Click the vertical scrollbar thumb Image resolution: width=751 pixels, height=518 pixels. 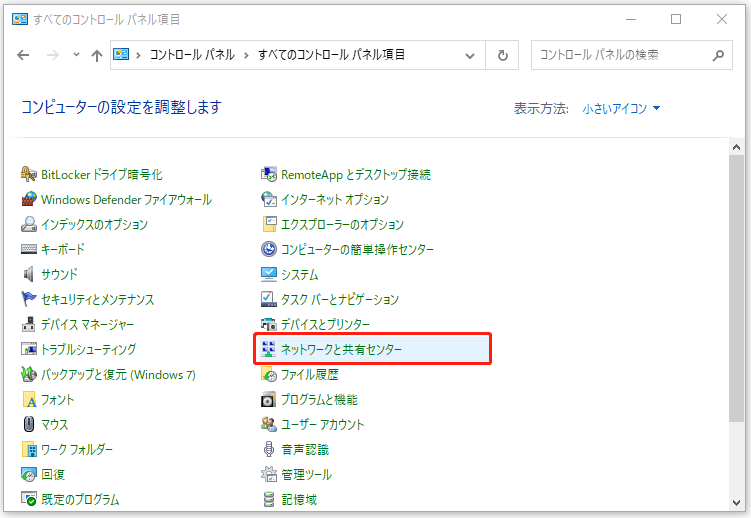coord(737,288)
